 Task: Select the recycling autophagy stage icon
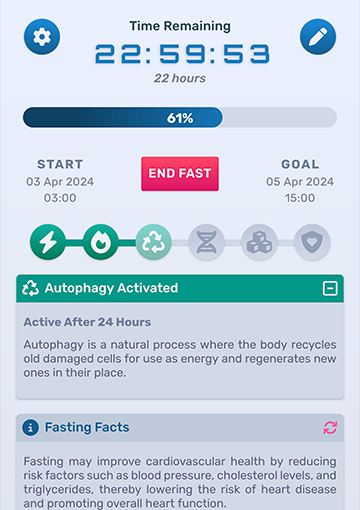pos(154,242)
